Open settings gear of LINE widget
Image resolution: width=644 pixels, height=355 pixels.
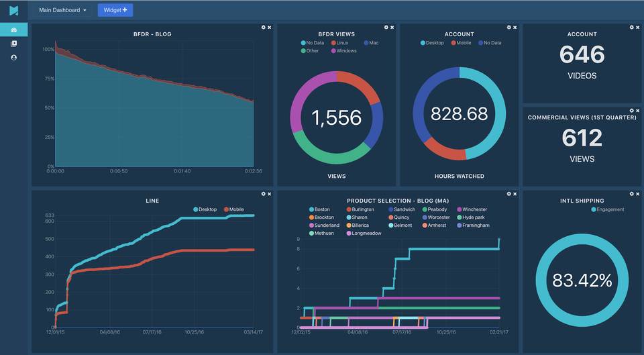[263, 194]
